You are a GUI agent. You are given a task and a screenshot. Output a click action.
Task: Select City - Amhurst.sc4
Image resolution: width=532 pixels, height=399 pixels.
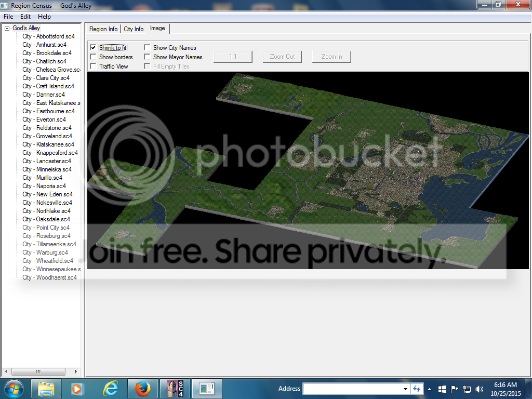pos(45,45)
